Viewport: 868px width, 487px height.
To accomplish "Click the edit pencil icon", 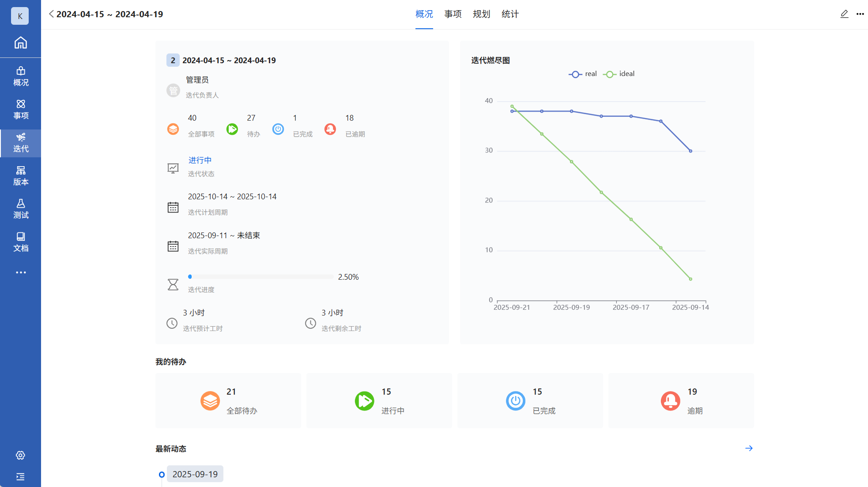I will point(844,14).
